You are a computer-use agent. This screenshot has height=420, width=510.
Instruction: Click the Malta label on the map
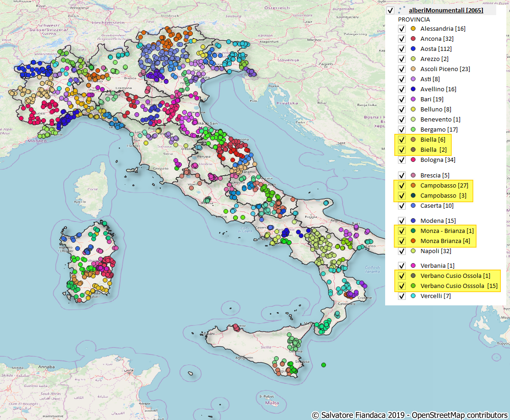[x=272, y=403]
